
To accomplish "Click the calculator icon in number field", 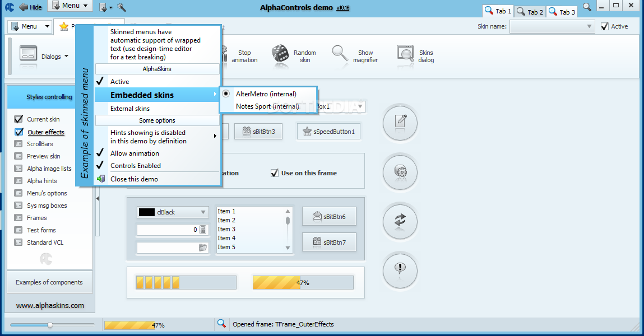I will pyautogui.click(x=203, y=230).
